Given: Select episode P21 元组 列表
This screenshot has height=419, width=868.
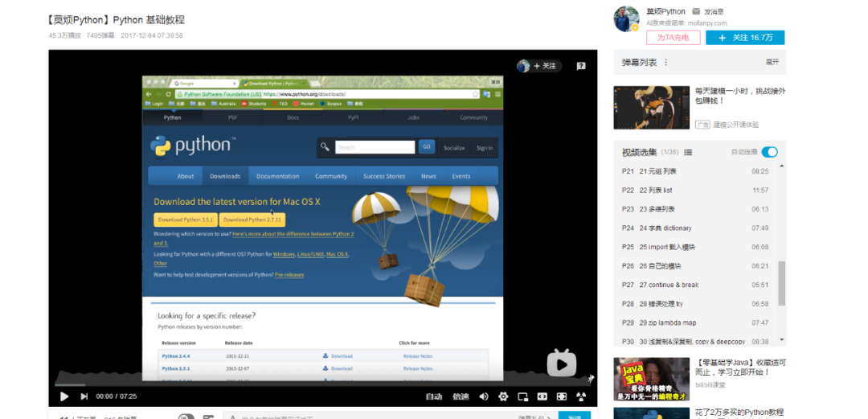Looking at the screenshot, I should click(x=695, y=171).
